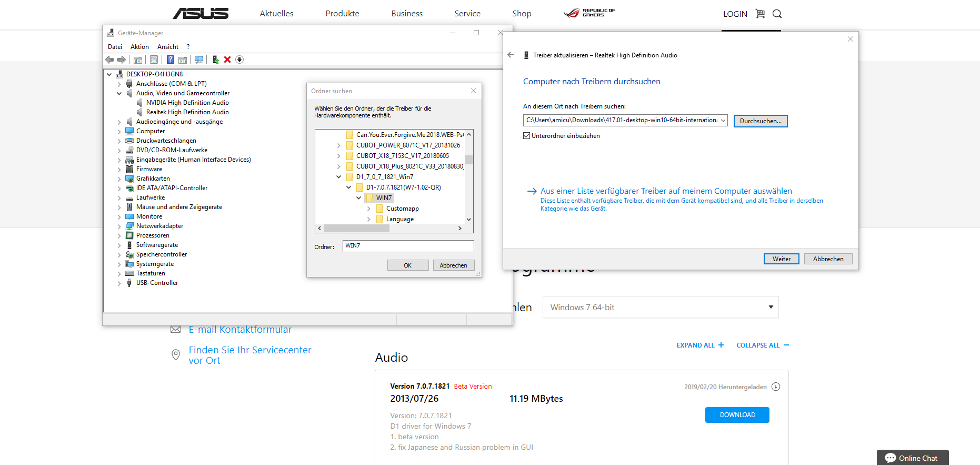Select the Language folder in the tree

(x=399, y=219)
